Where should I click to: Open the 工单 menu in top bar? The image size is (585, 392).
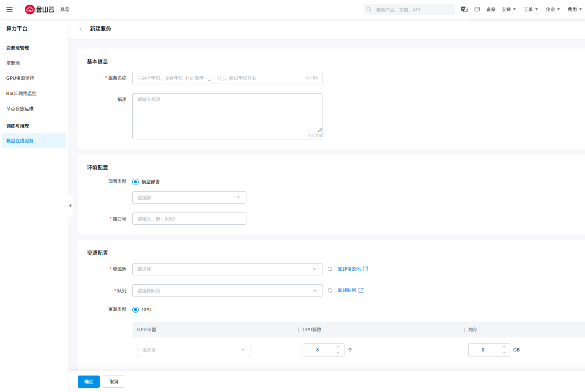tap(530, 9)
